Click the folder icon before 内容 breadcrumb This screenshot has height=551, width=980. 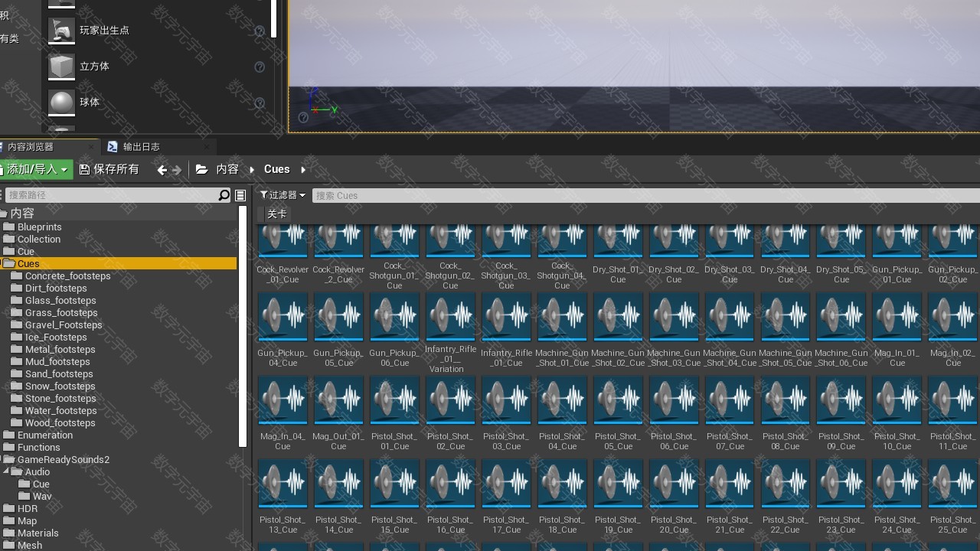pos(202,170)
